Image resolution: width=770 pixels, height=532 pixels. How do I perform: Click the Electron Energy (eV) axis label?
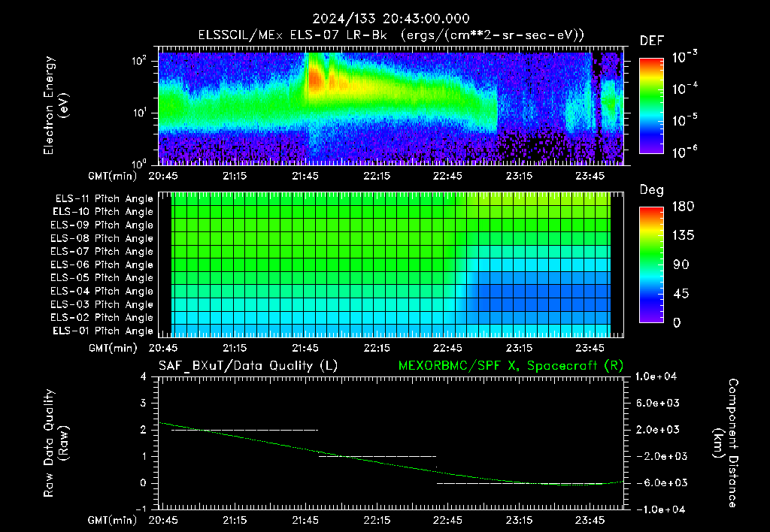pos(56,105)
